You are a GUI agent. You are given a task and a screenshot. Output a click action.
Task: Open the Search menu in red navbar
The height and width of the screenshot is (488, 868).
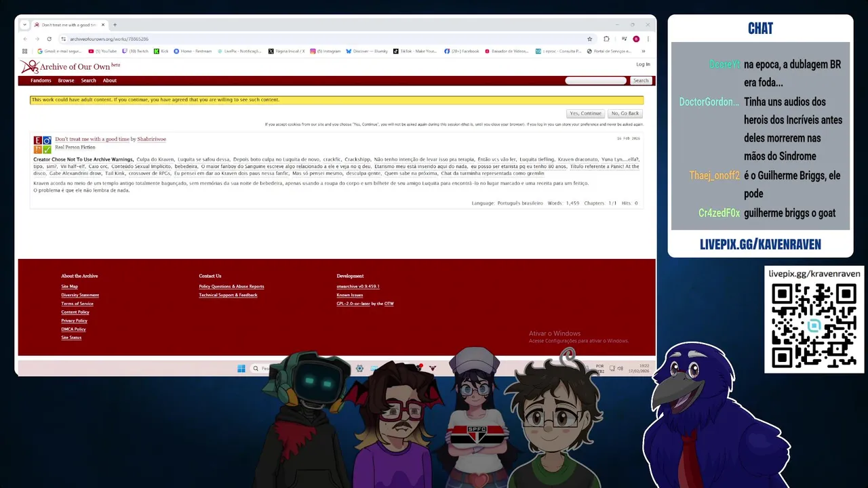tap(89, 81)
